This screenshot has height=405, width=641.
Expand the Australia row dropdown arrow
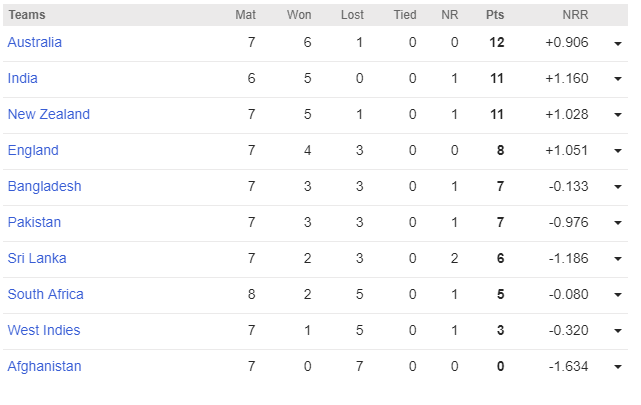[618, 43]
